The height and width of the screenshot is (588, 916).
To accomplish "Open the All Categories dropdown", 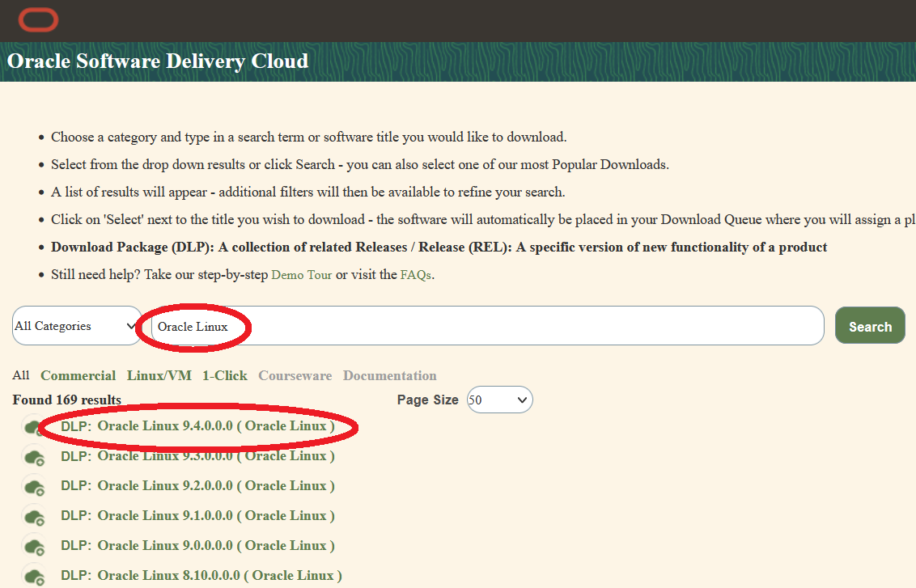I will 77,326.
